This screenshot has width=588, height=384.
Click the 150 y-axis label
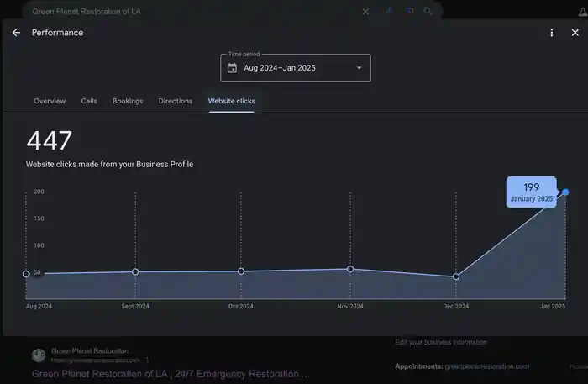(39, 218)
